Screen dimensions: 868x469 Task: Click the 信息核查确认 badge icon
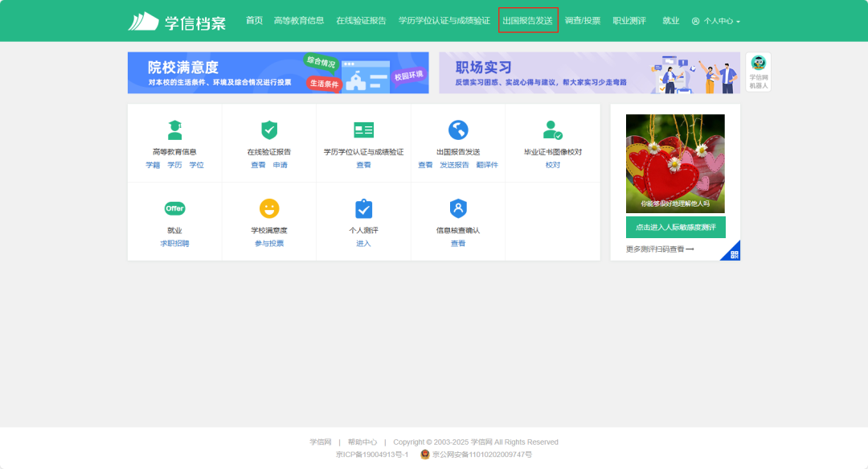(458, 208)
